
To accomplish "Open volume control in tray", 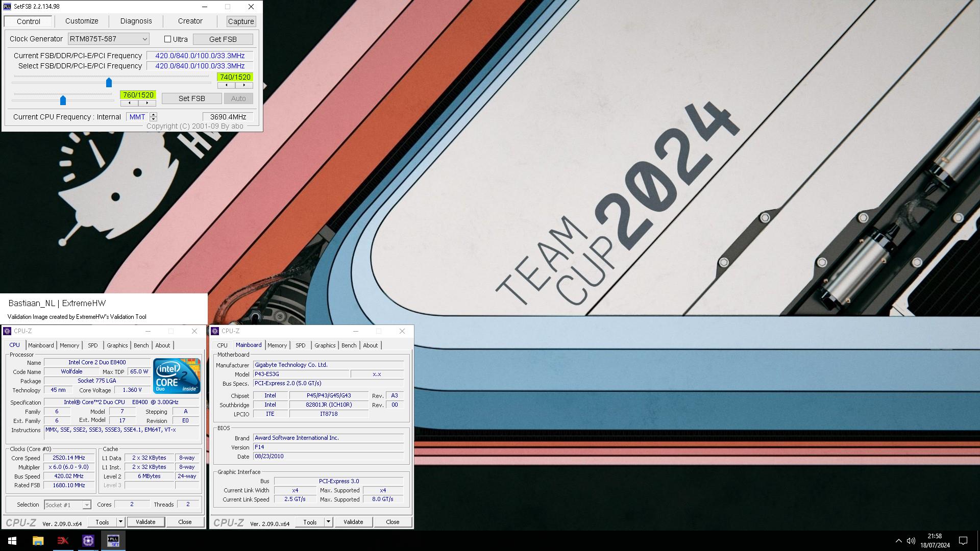I will click(911, 541).
